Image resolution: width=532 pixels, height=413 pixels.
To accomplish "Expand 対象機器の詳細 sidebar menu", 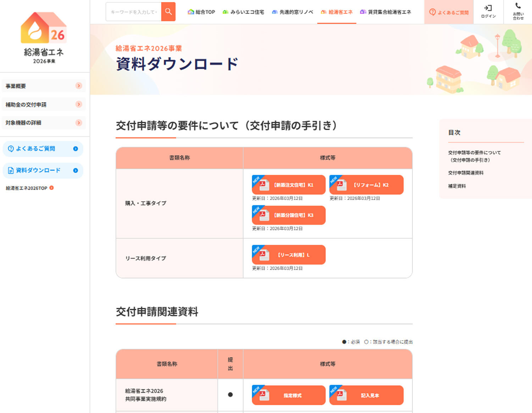I will pos(43,123).
